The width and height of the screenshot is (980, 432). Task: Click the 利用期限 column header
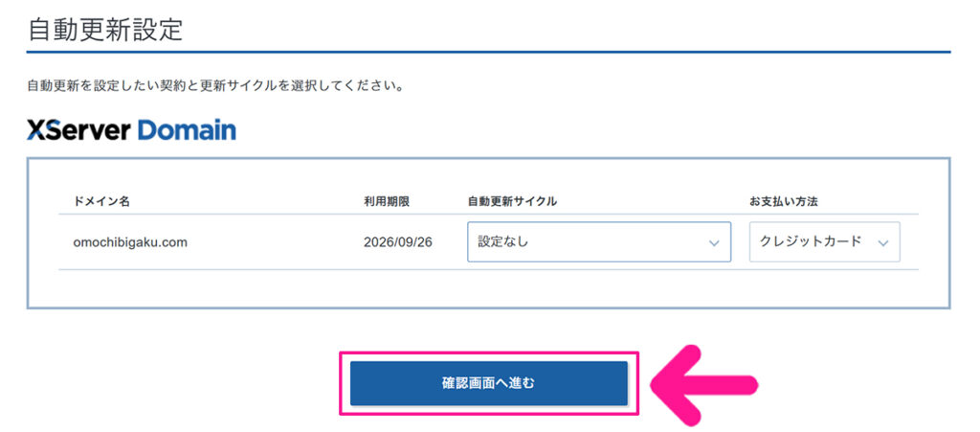pos(387,201)
